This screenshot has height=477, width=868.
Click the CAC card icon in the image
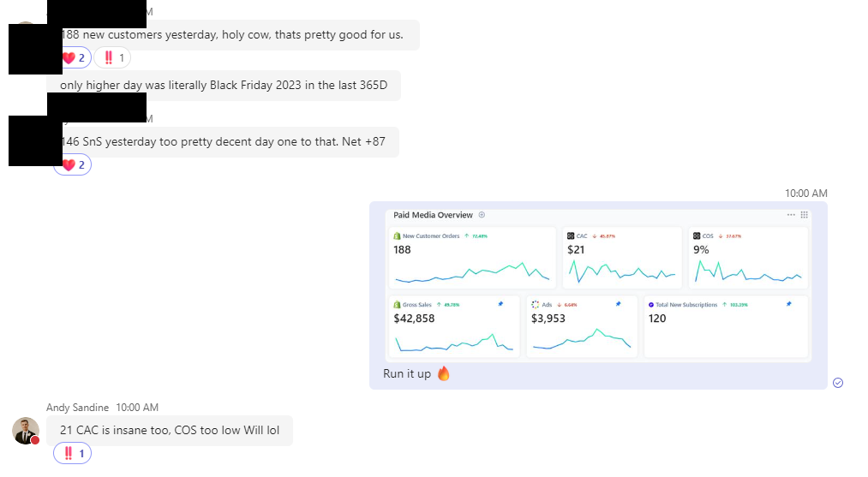point(571,236)
